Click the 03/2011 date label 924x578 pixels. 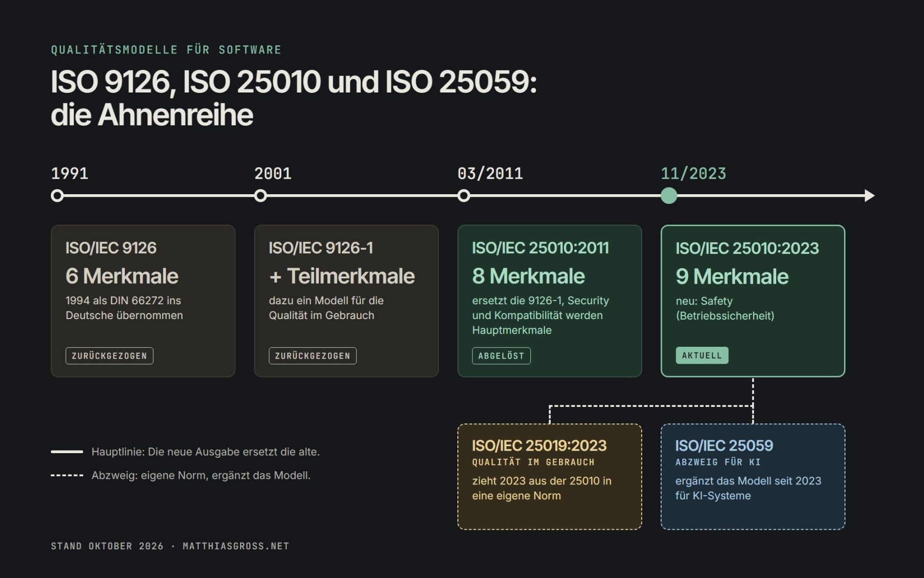[490, 174]
